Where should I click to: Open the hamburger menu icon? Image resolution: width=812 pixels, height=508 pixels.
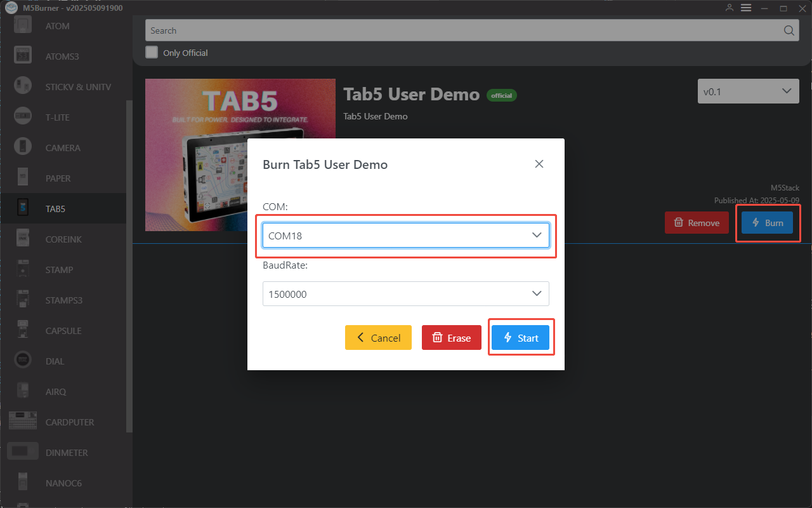coord(746,8)
